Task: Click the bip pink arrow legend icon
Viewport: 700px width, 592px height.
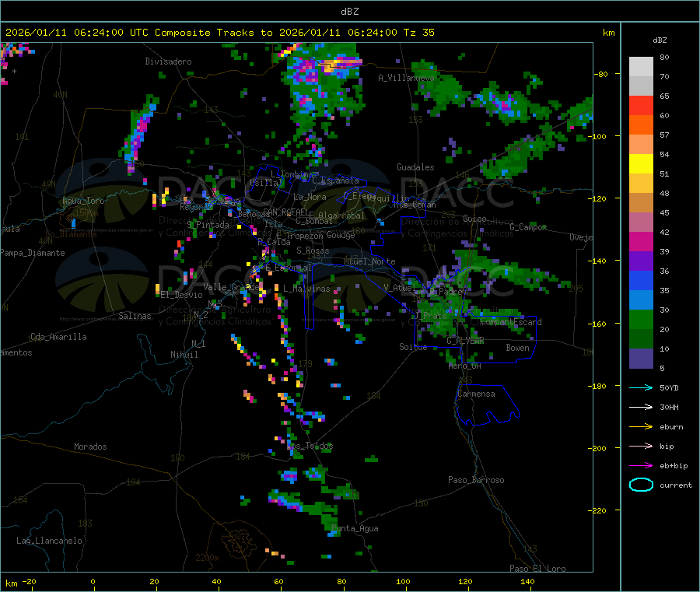Action: click(x=641, y=446)
